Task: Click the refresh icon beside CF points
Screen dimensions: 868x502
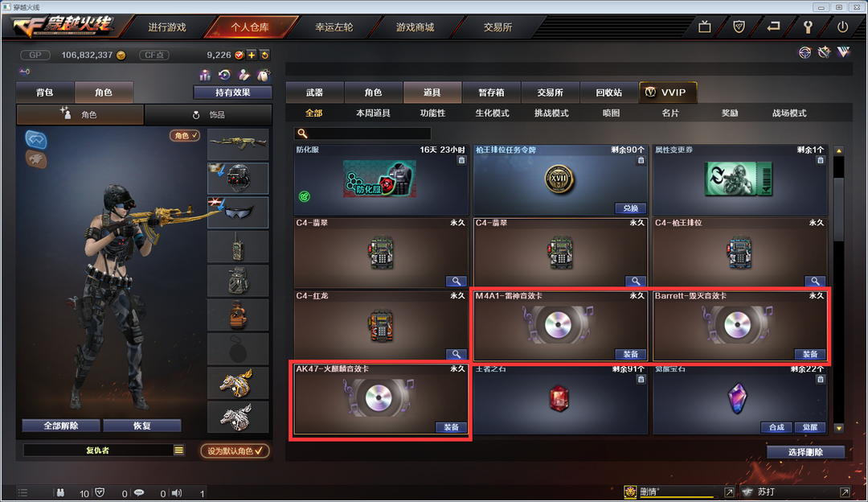Action: [x=265, y=55]
